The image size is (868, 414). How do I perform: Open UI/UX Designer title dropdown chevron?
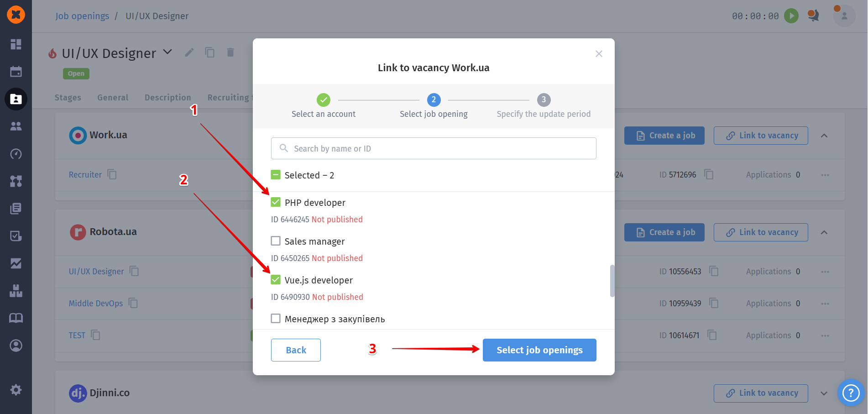tap(167, 52)
